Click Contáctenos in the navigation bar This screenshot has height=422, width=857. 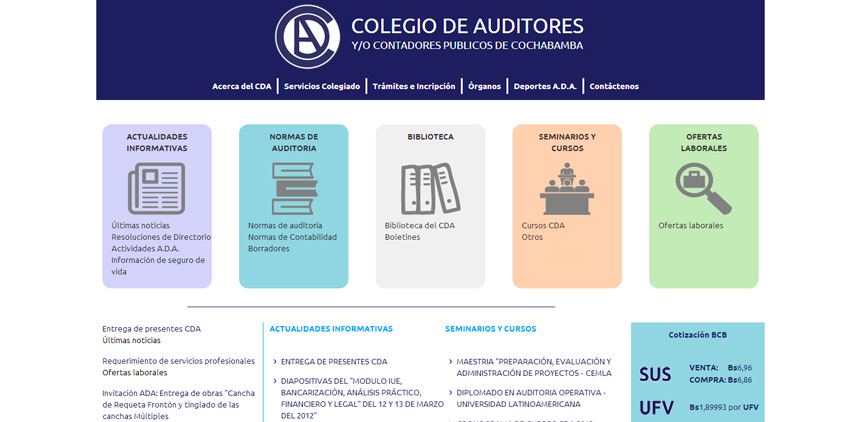pos(614,86)
